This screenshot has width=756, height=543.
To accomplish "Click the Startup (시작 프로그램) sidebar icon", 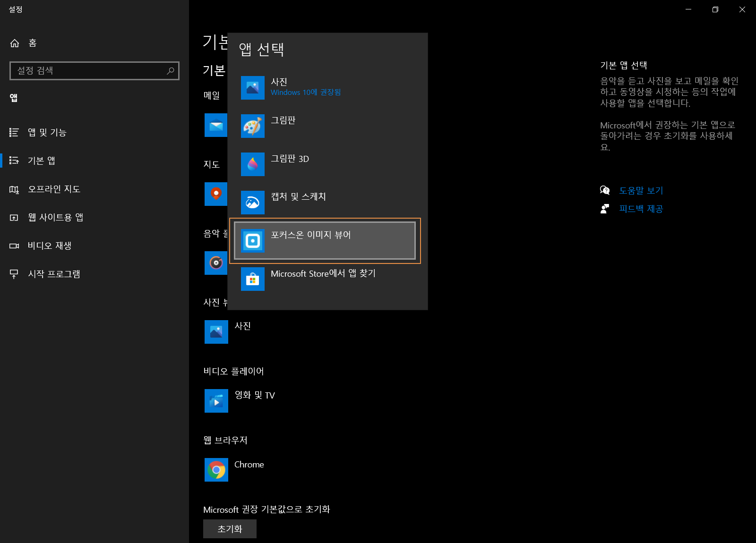I will click(x=14, y=274).
